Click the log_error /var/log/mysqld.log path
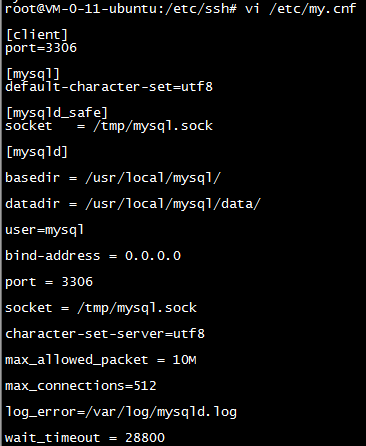Viewport: 366px width, 446px height. click(161, 412)
